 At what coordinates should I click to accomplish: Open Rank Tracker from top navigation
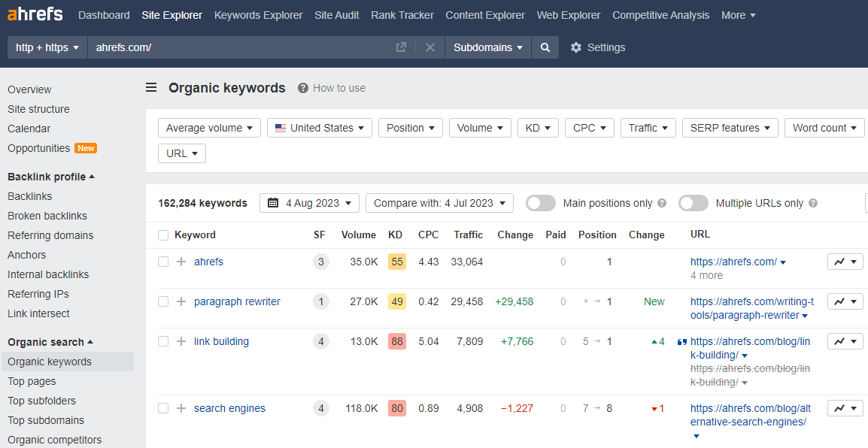[x=402, y=15]
